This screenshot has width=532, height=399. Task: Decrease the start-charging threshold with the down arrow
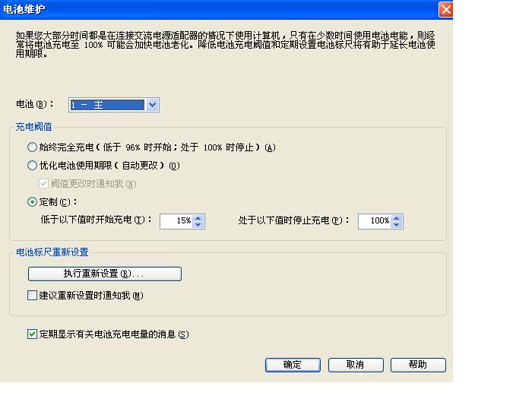(198, 225)
